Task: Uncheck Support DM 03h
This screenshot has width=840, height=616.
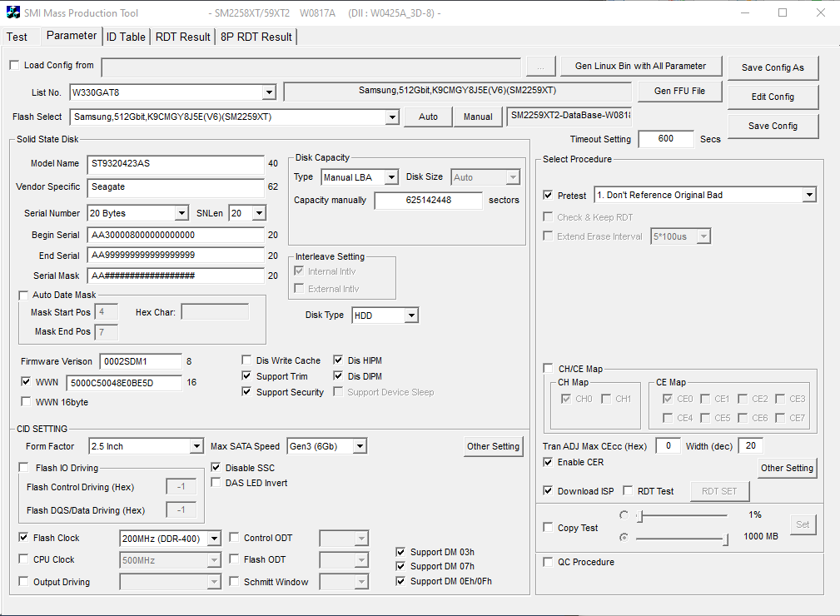Action: click(400, 551)
